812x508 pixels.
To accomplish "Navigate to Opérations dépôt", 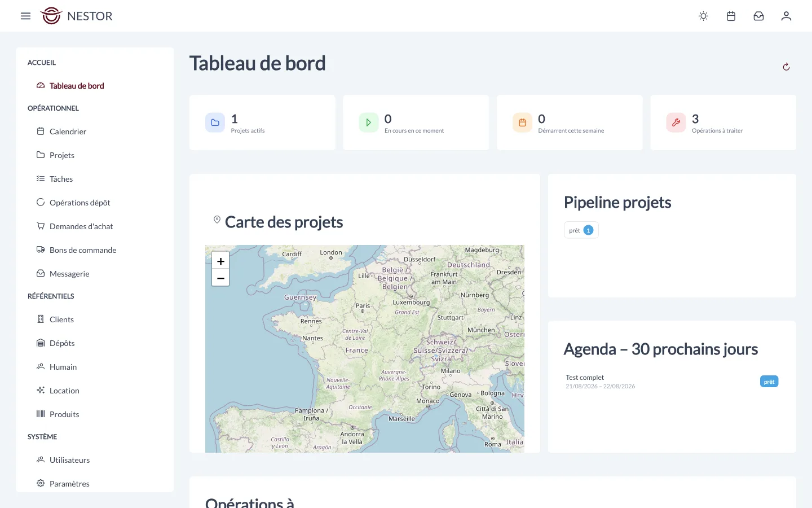I will tap(80, 203).
